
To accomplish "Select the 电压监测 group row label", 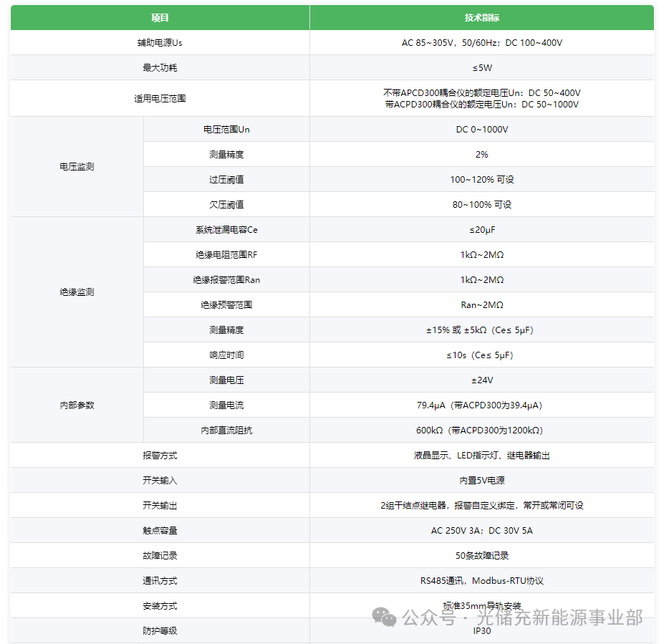I will [76, 166].
